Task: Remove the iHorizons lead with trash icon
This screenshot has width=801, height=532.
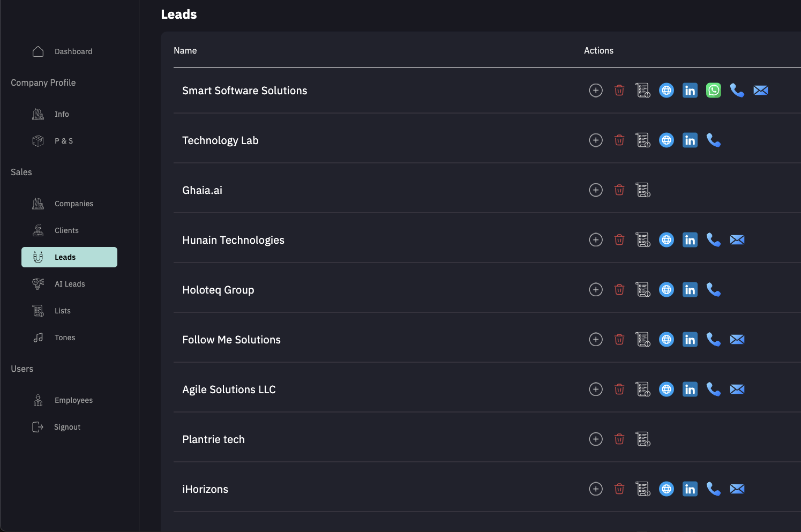Action: [619, 489]
